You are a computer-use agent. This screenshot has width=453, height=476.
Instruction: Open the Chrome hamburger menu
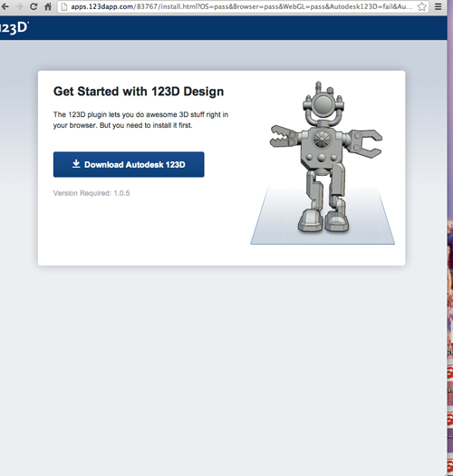(x=439, y=6)
